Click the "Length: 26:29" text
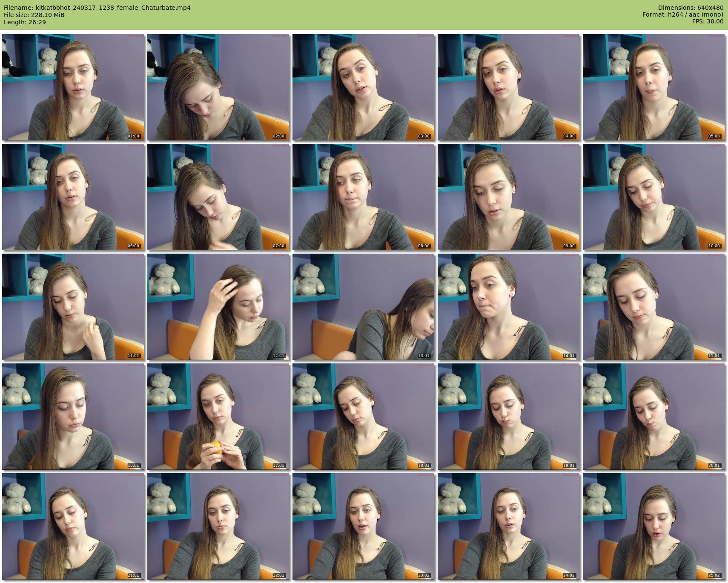This screenshot has height=583, width=728. pos(25,22)
